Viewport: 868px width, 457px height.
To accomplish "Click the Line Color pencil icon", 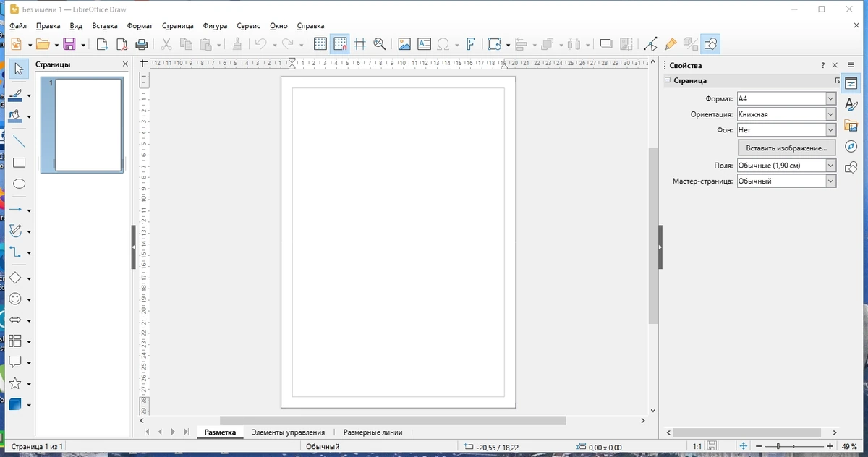I will click(16, 95).
